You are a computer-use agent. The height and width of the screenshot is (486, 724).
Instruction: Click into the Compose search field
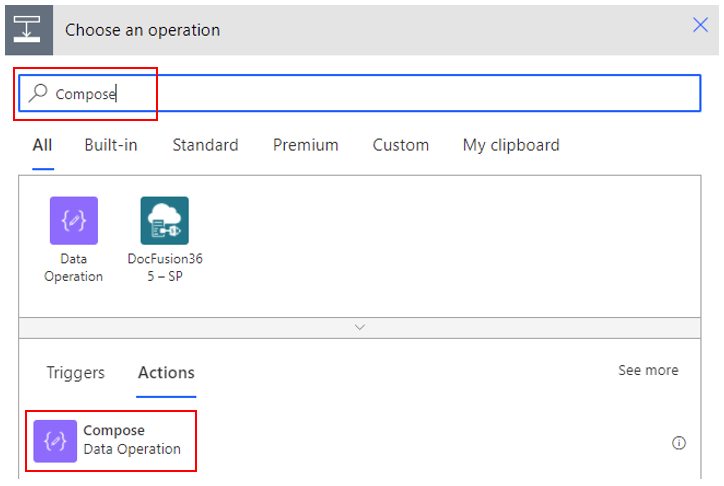click(x=360, y=93)
